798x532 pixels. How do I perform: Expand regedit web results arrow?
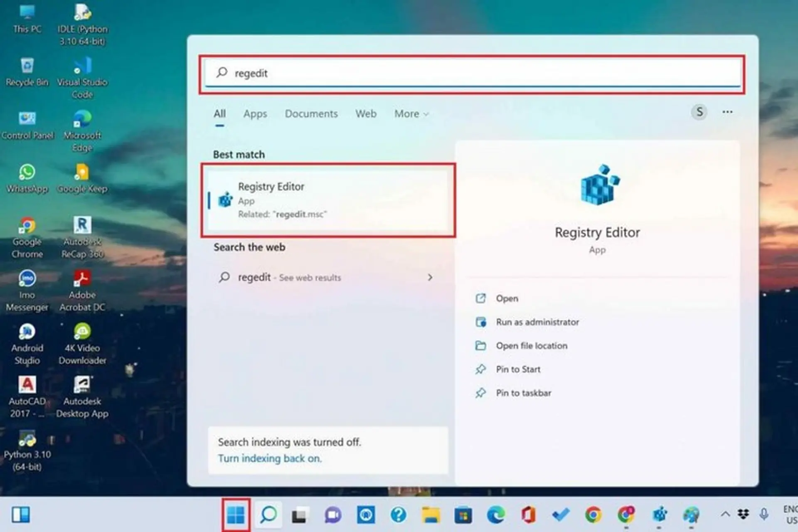tap(430, 277)
